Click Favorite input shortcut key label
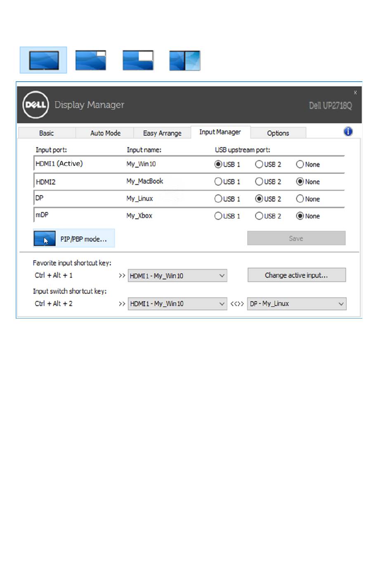This screenshot has width=392, height=567. [x=72, y=263]
